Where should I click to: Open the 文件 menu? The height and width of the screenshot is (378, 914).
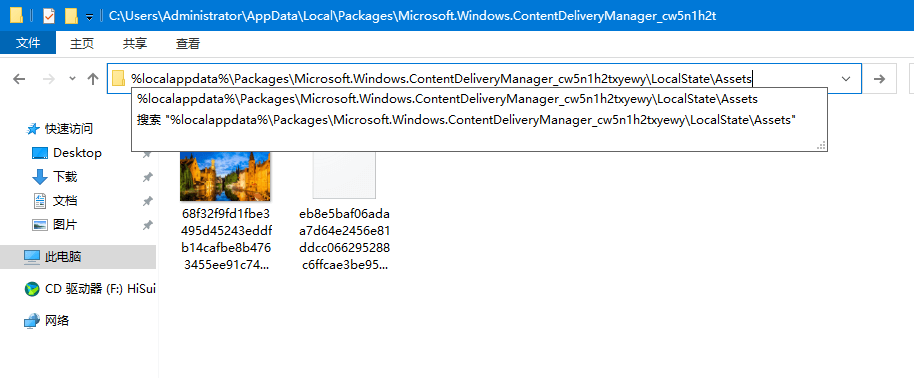coord(28,43)
